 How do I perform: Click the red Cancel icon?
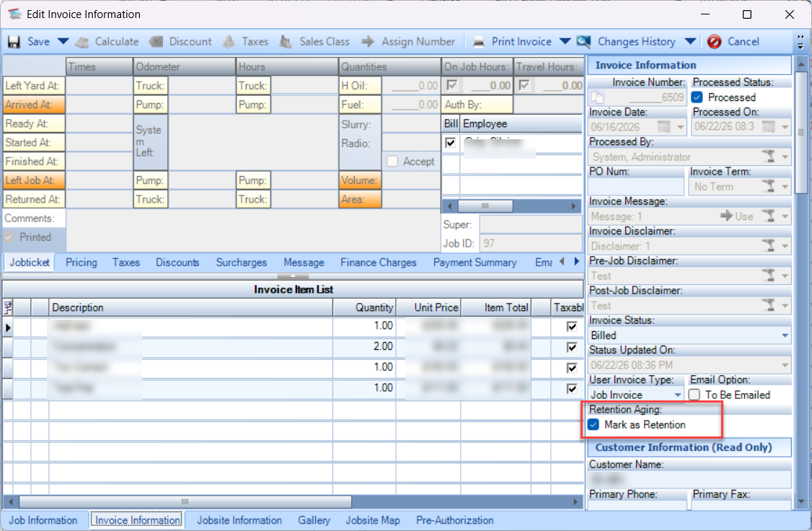[714, 41]
